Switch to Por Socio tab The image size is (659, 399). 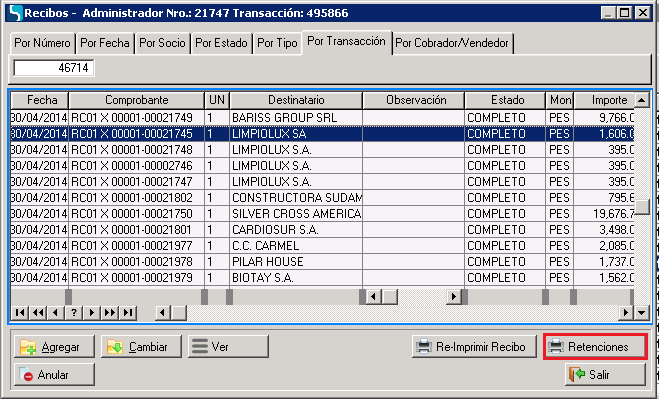coord(162,43)
